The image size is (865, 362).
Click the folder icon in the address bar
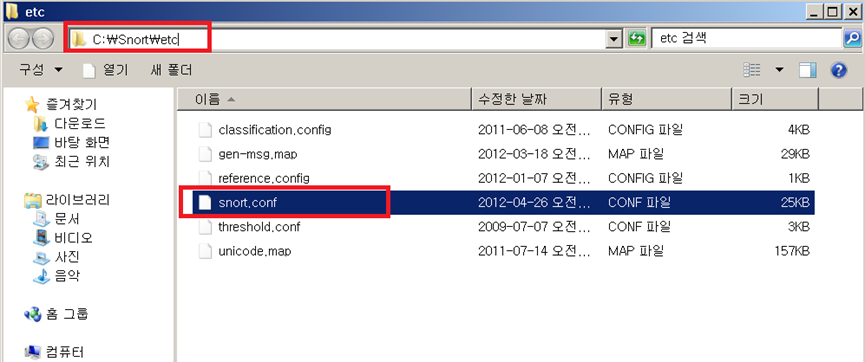coord(80,39)
